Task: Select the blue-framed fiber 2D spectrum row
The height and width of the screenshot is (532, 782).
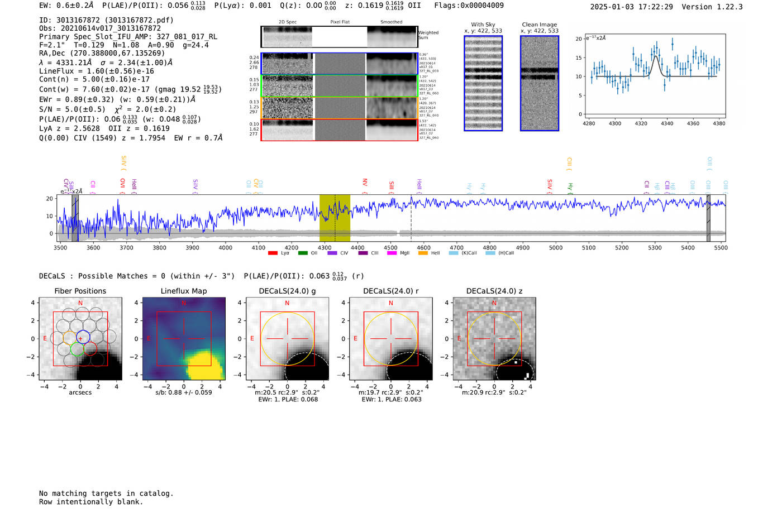Action: 339,64
